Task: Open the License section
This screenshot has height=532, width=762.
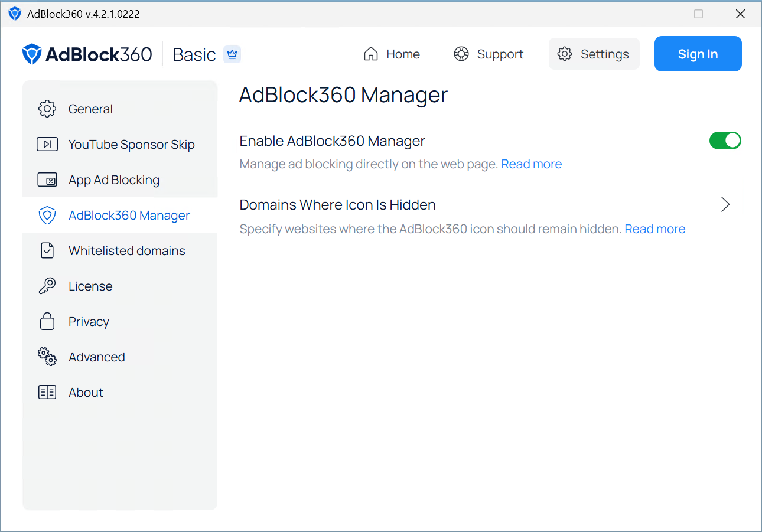Action: (120, 286)
